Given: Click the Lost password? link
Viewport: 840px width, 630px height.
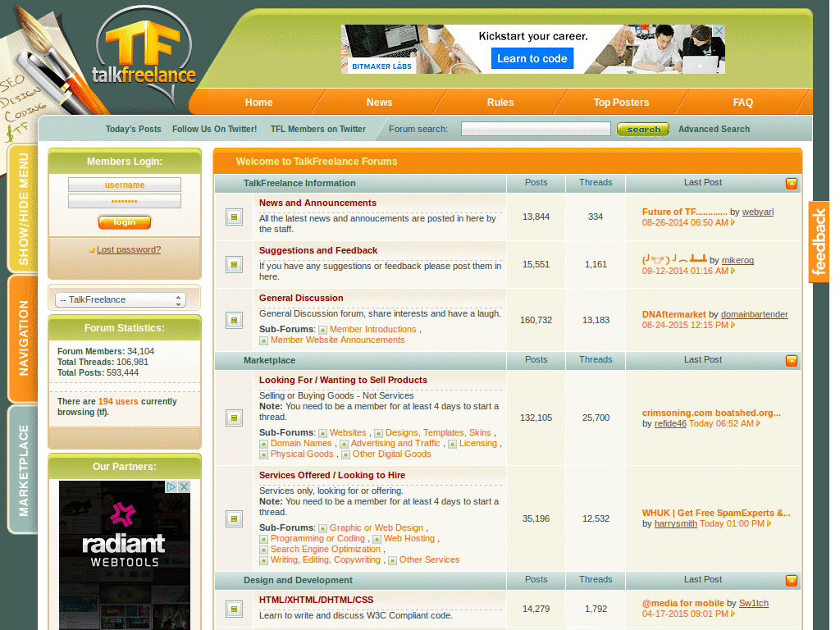Looking at the screenshot, I should click(129, 249).
